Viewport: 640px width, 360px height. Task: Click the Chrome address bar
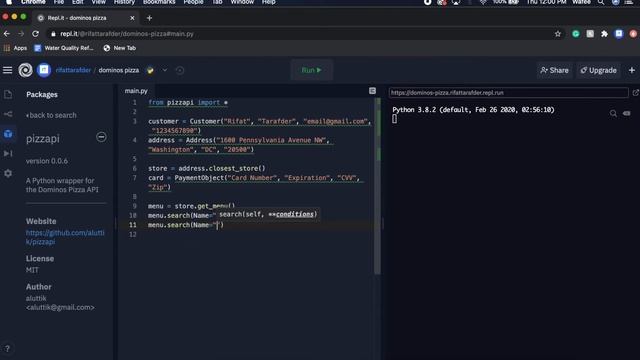pyautogui.click(x=302, y=34)
